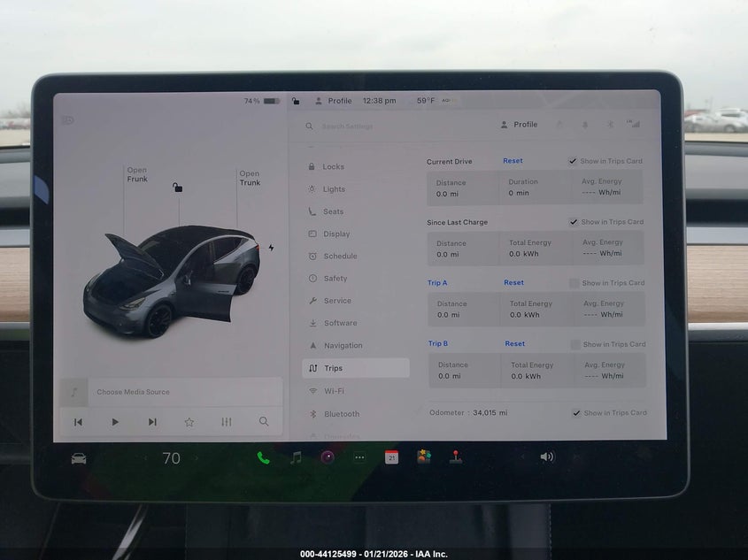
Task: Favorite the current media with star
Action: 189,422
